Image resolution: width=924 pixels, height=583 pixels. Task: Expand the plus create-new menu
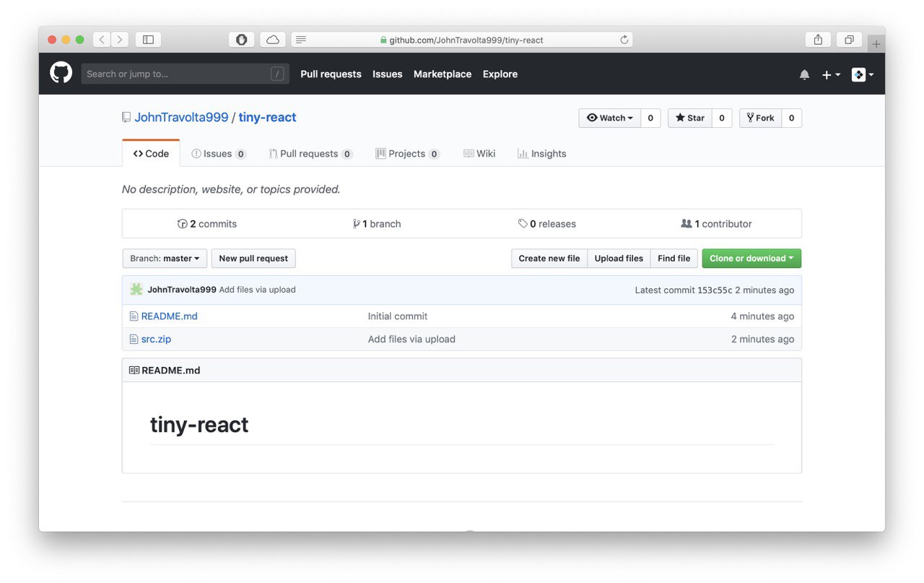click(x=831, y=74)
